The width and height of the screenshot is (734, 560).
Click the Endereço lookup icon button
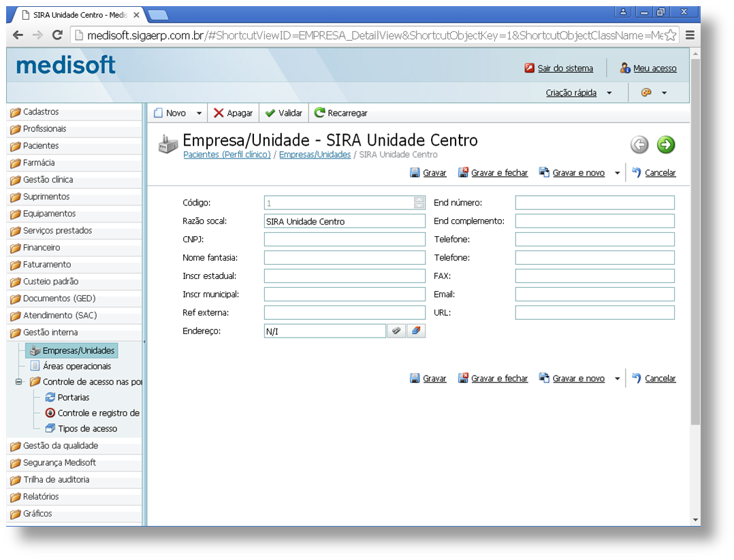(x=396, y=331)
